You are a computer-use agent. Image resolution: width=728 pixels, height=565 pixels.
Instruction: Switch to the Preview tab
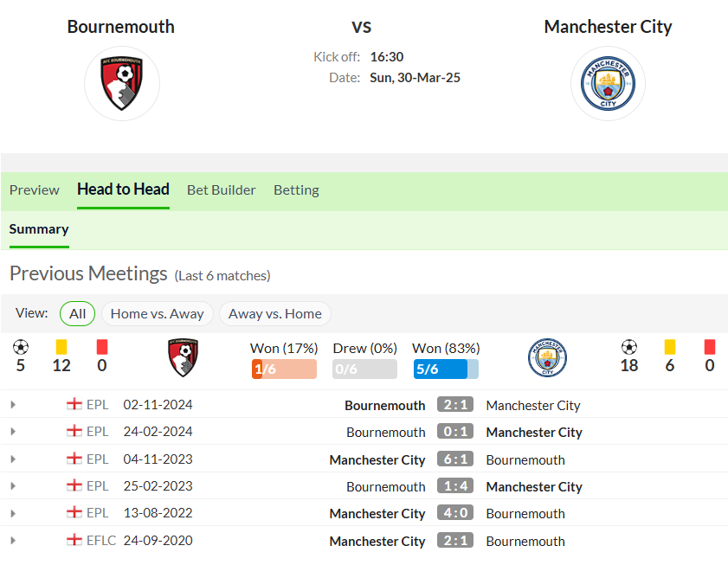[x=35, y=190]
